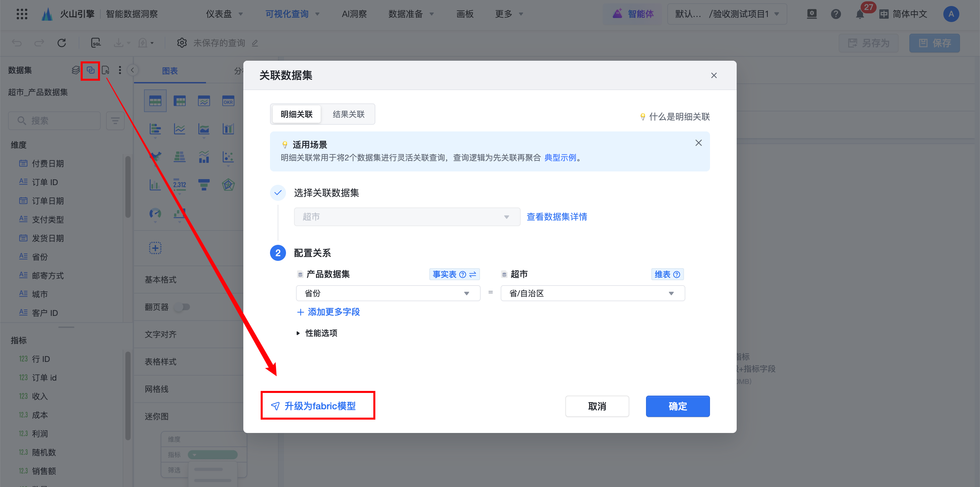Viewport: 980px width, 487px height.
Task: Toggle the 翻页器 switch
Action: [182, 307]
